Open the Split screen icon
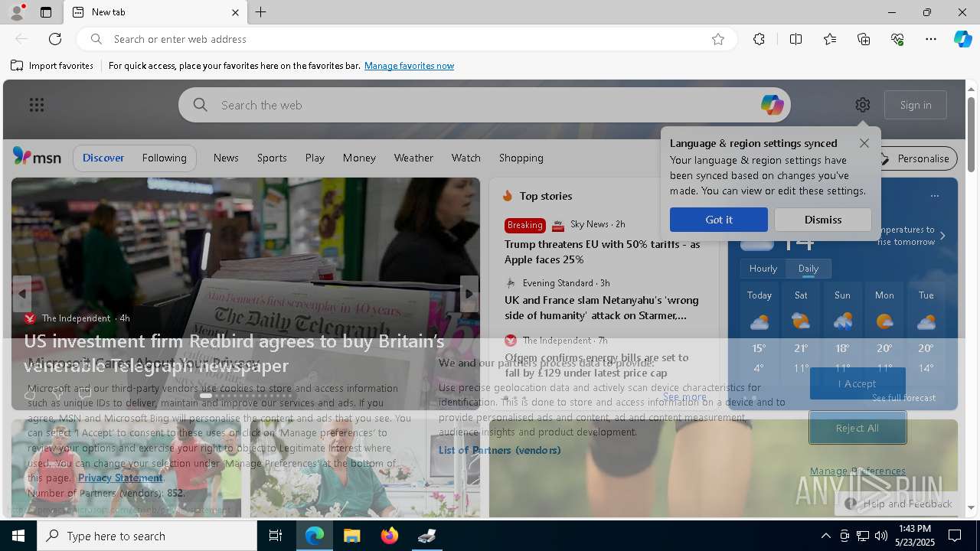Screen dimensions: 980x551 point(795,39)
